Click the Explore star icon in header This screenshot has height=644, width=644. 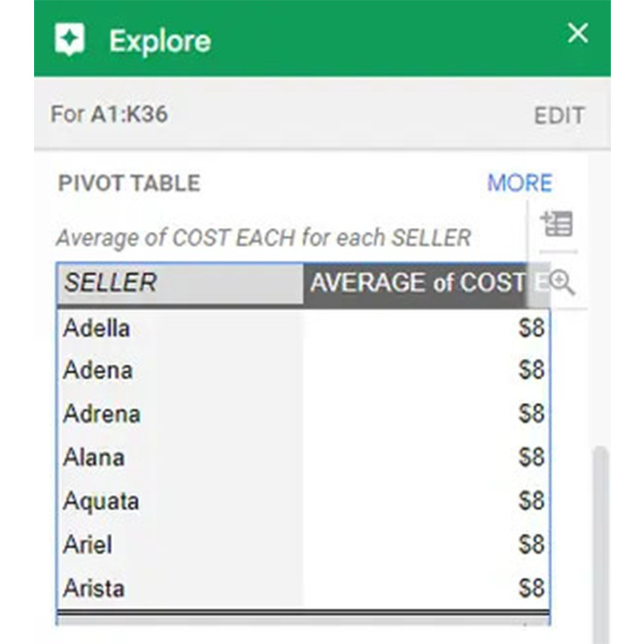click(x=70, y=39)
